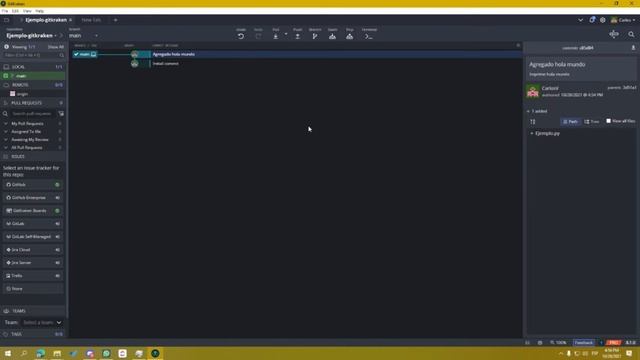Viewport: 640px width, 360px height.
Task: Expand Awaiting My Review group
Action: coord(33,140)
